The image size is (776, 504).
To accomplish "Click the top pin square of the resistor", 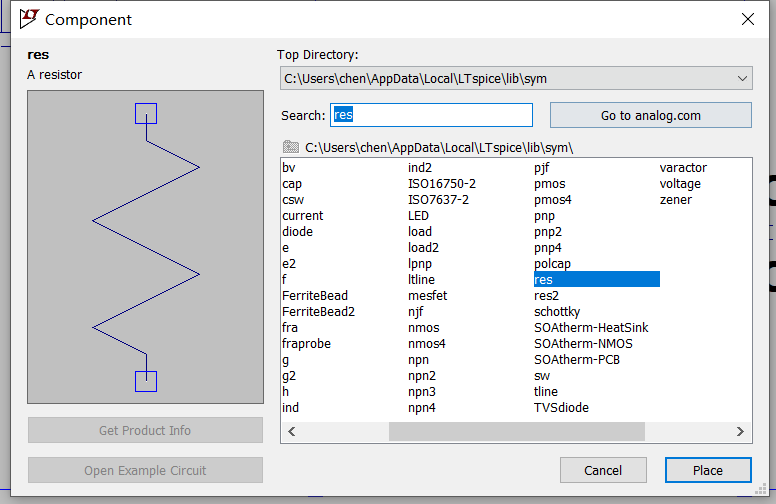I will click(146, 113).
